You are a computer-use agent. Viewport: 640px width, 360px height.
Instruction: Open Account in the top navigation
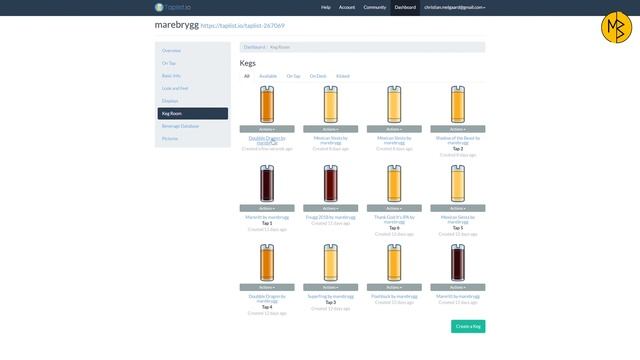(347, 7)
